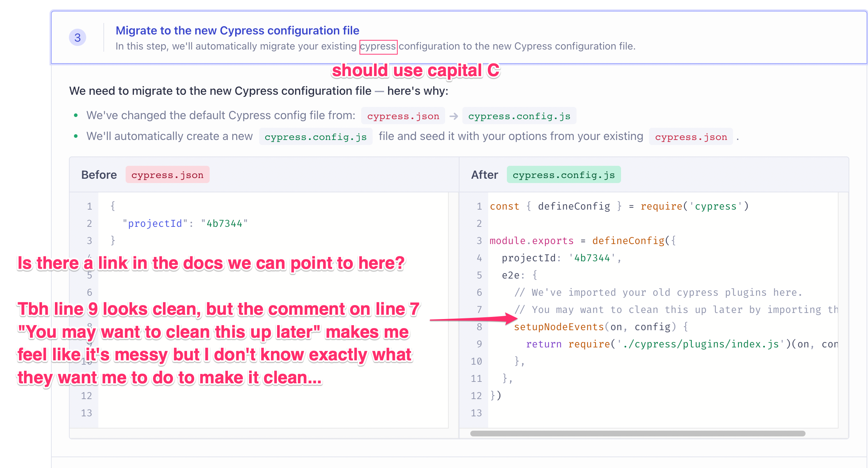The width and height of the screenshot is (868, 468).
Task: Select the After cypress.config.js file label
Action: (x=564, y=175)
